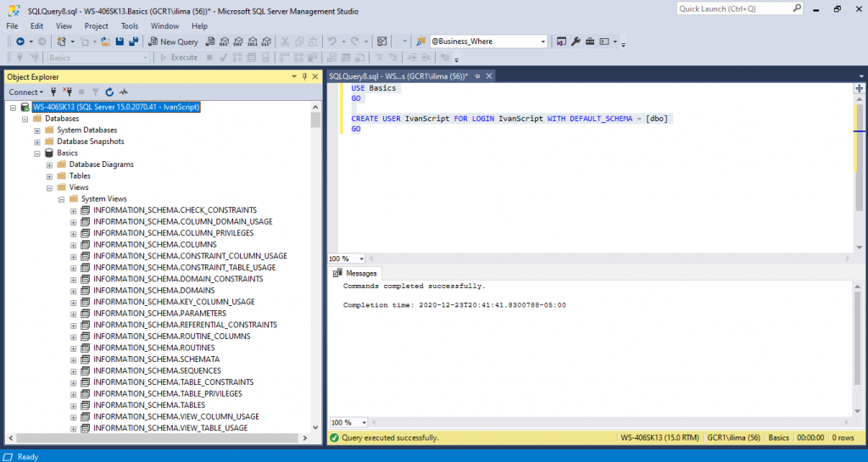Open the editor 100 % zoom dropdown
The height and width of the screenshot is (462, 868).
361,259
